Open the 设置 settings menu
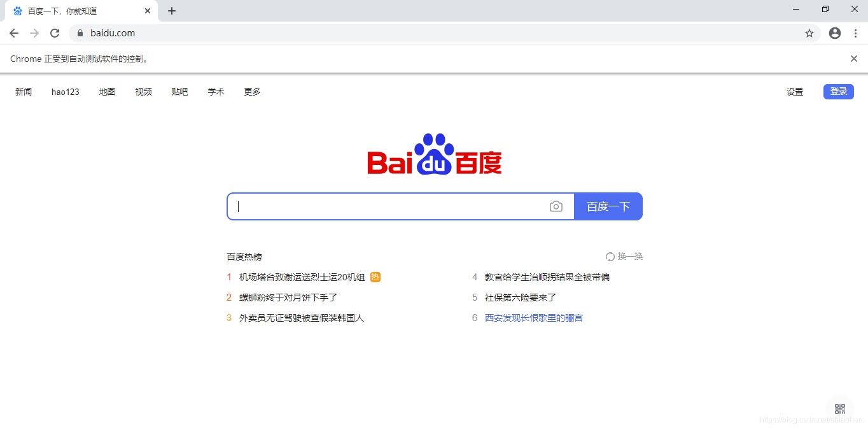Image resolution: width=868 pixels, height=430 pixels. pyautogui.click(x=795, y=92)
